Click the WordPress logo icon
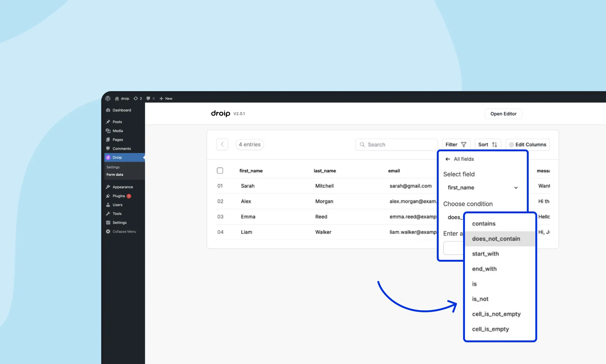606x364 pixels. (108, 98)
